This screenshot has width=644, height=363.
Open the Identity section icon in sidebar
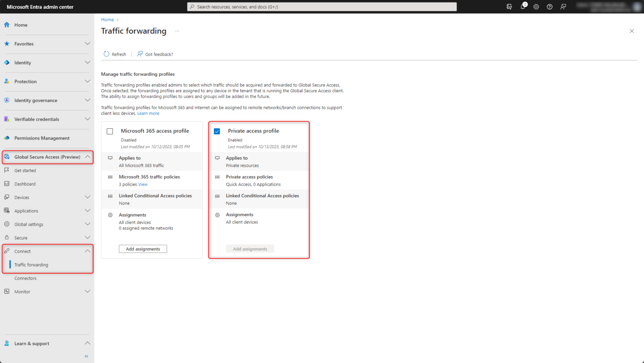pyautogui.click(x=6, y=62)
